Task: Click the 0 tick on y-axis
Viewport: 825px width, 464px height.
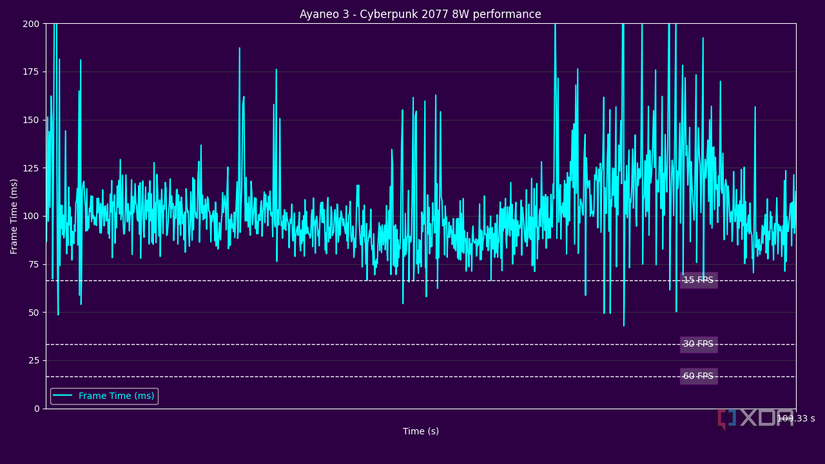Action: click(36, 409)
